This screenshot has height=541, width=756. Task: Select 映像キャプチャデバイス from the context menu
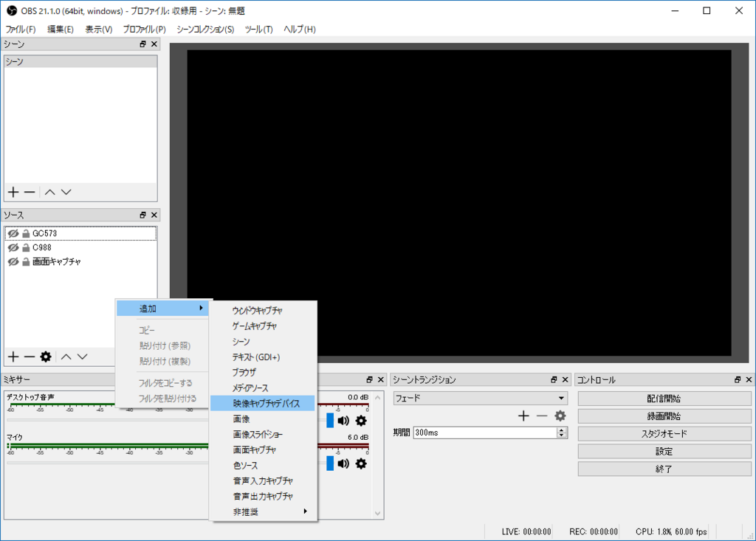pos(263,402)
